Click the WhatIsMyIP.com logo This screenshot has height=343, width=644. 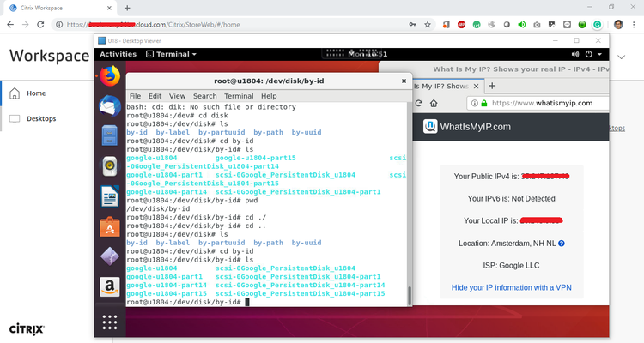click(x=467, y=127)
